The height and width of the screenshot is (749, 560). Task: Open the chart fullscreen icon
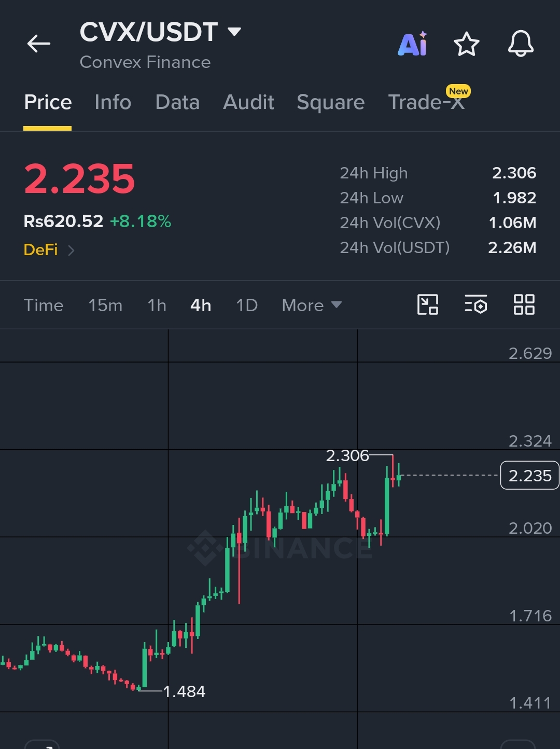click(428, 304)
